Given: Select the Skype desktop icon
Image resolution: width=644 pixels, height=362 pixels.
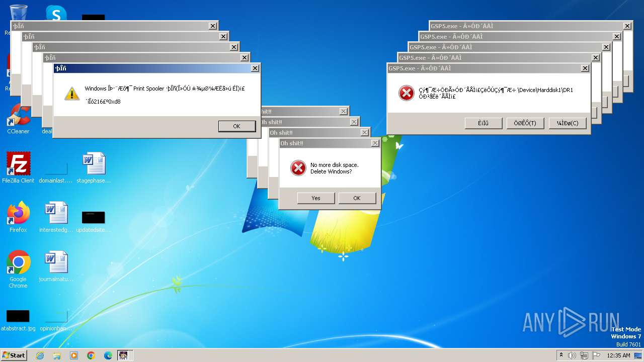Looking at the screenshot, I should 56,14.
